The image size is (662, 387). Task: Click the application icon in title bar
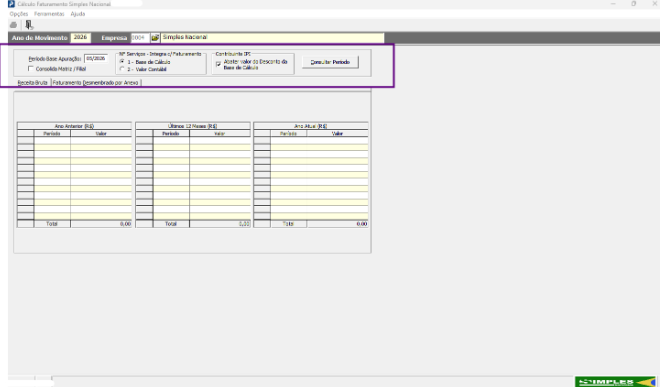pos(11,4)
